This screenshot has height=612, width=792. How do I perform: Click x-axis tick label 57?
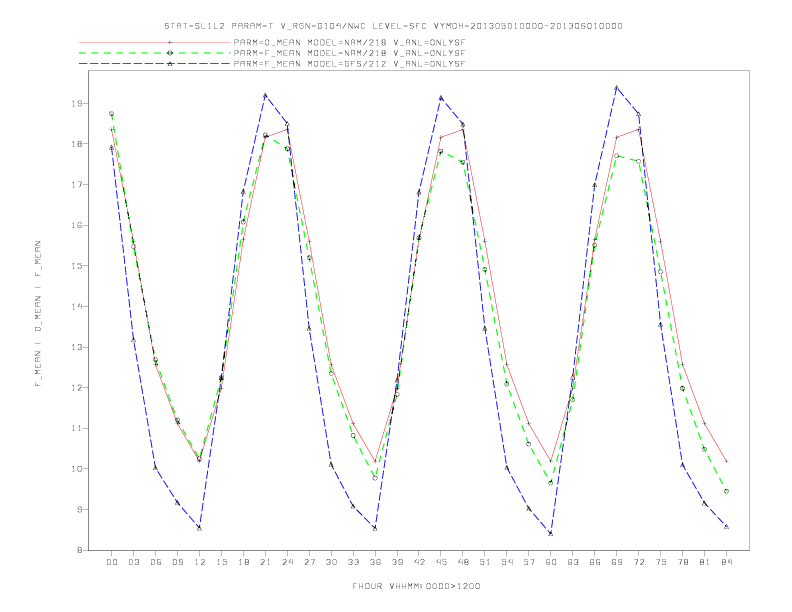(529, 562)
